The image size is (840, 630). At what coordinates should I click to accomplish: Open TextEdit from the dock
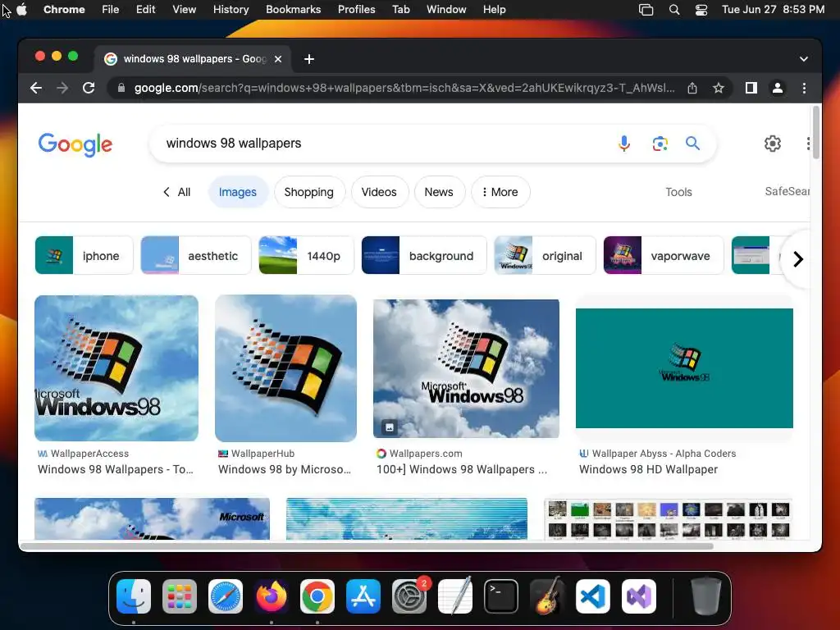tap(455, 596)
